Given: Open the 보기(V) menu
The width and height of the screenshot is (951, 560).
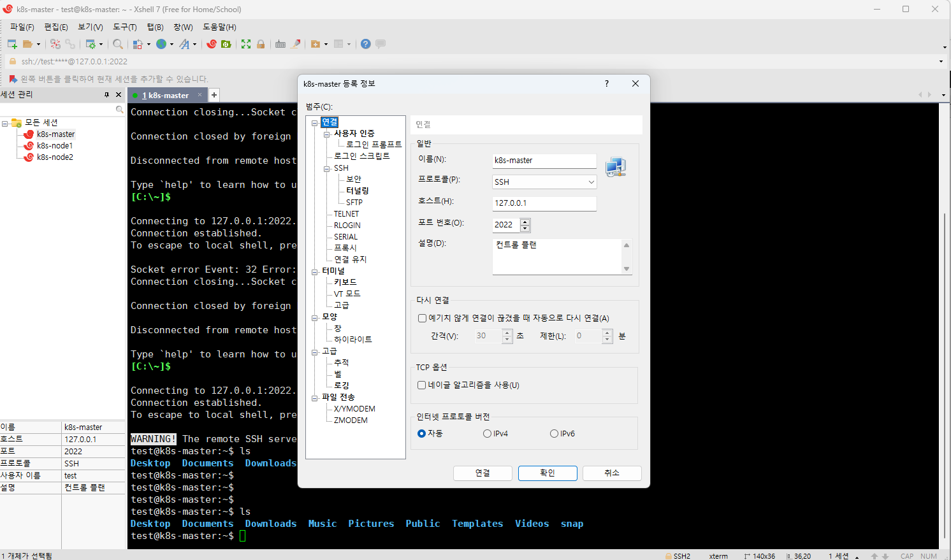Looking at the screenshot, I should [x=91, y=27].
